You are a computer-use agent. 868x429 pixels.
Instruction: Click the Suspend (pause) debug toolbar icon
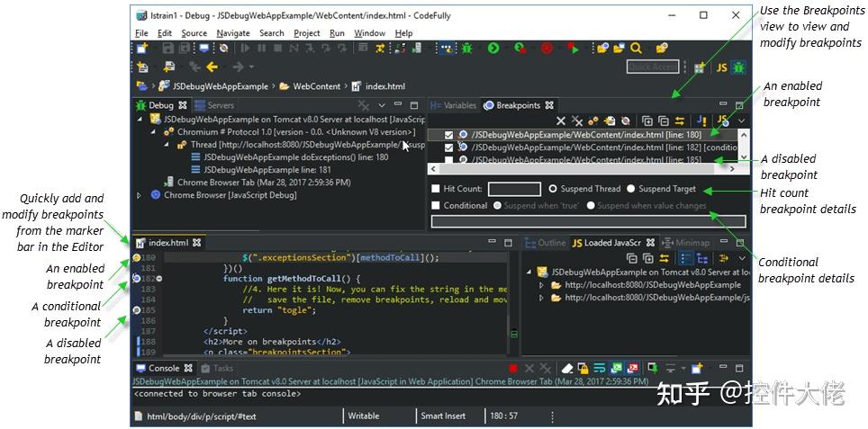[261, 49]
